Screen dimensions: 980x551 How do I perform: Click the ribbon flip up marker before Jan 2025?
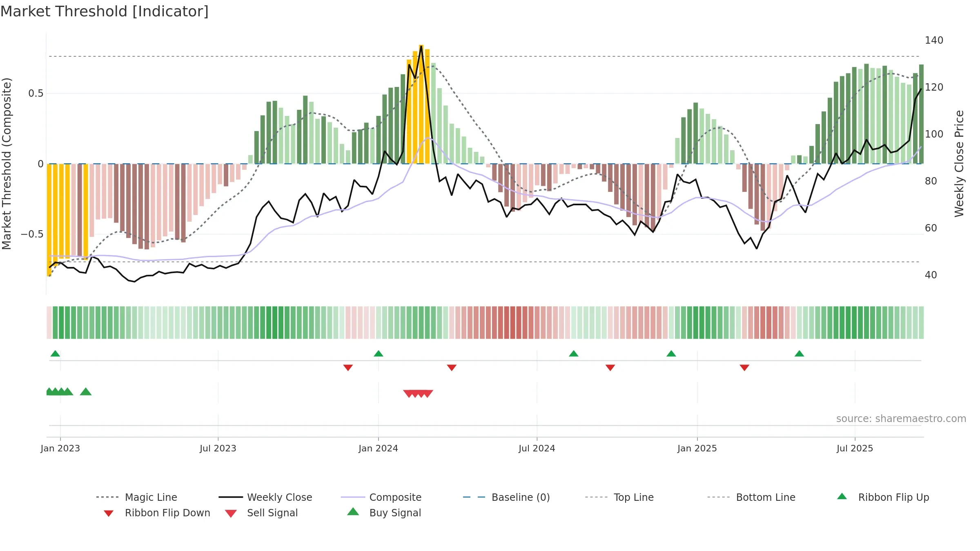point(671,353)
